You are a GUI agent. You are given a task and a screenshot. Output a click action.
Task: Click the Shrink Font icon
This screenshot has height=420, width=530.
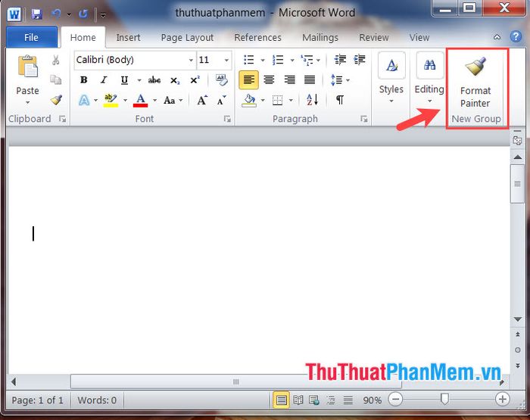pyautogui.click(x=221, y=101)
